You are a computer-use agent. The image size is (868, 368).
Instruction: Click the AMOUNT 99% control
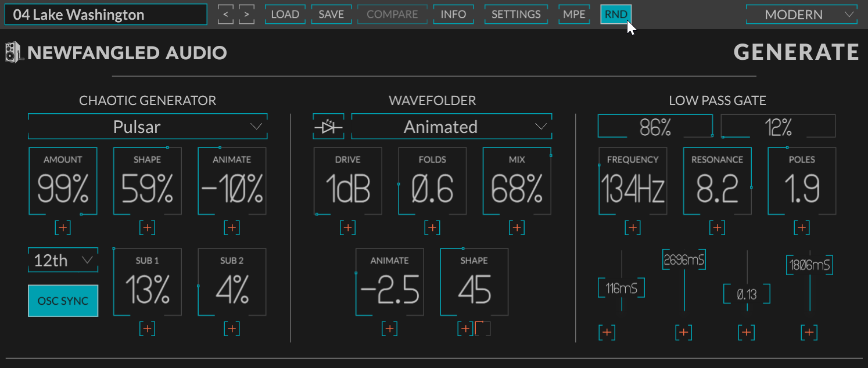[63, 181]
